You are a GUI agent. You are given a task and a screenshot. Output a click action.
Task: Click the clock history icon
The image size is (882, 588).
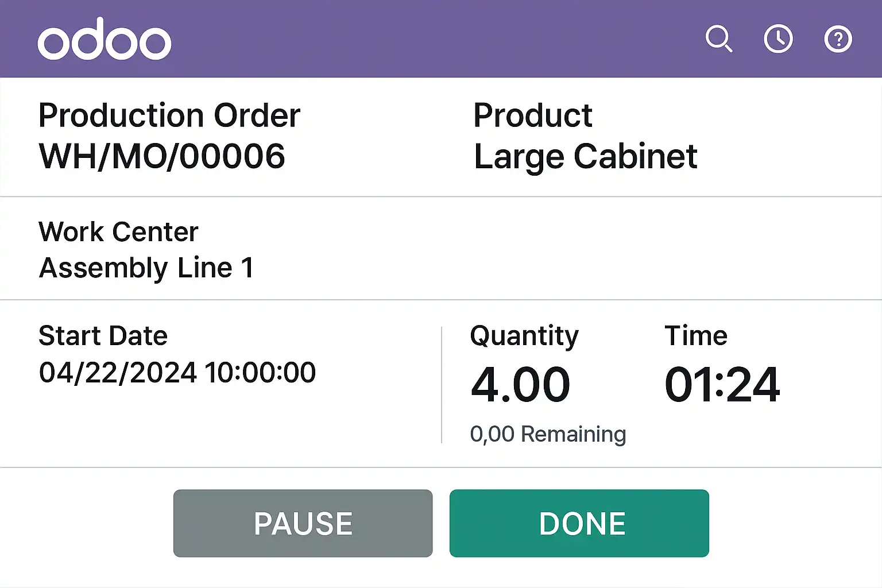click(x=778, y=39)
